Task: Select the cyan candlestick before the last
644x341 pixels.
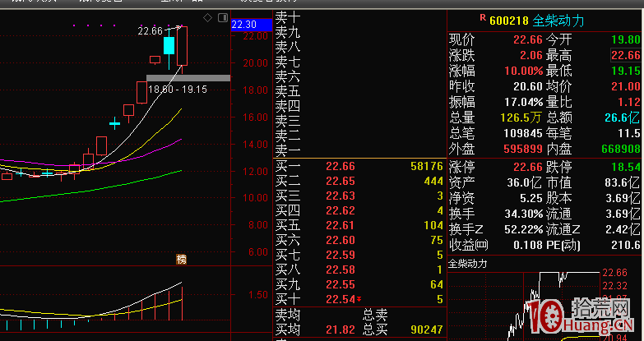Action: tap(169, 45)
